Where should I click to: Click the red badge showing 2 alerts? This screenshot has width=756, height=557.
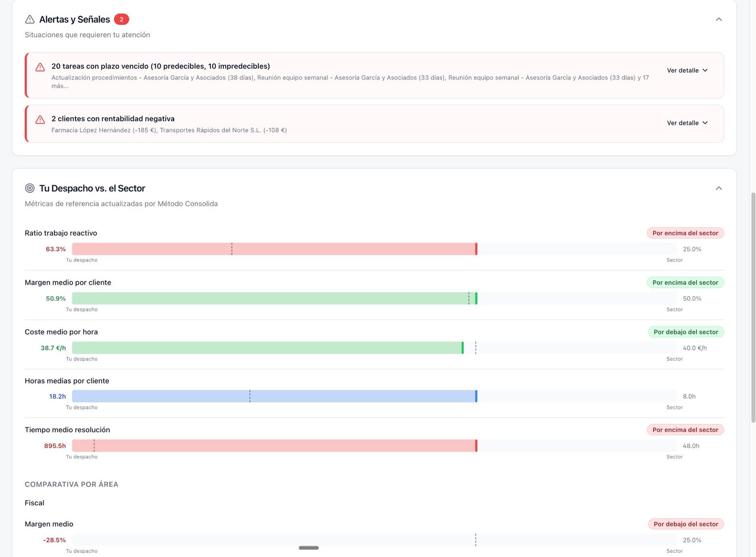point(121,19)
